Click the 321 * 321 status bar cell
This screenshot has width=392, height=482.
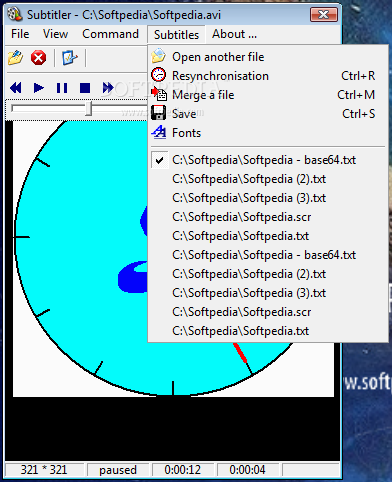[x=44, y=470]
